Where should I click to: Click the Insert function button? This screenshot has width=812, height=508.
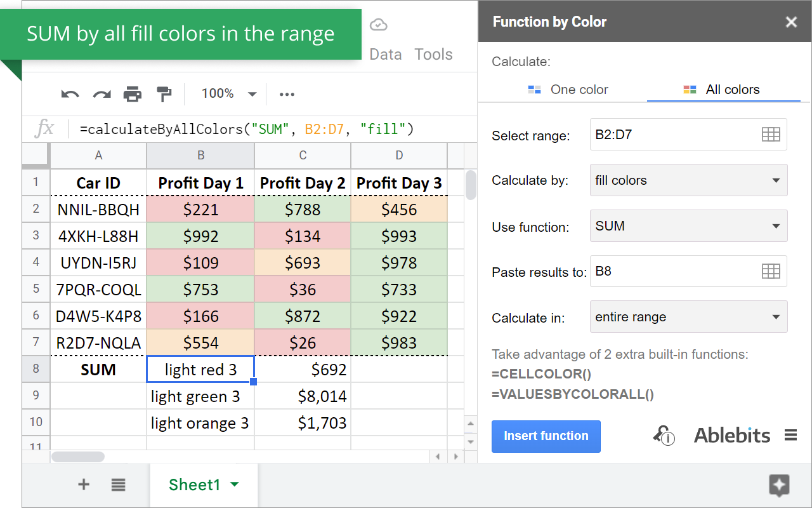pyautogui.click(x=546, y=436)
